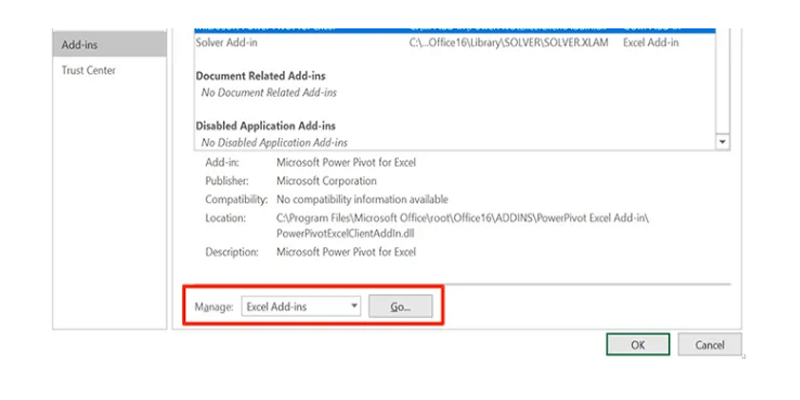Dismiss the dialog with Cancel
Viewport: 800px width, 400px height.
pos(709,344)
